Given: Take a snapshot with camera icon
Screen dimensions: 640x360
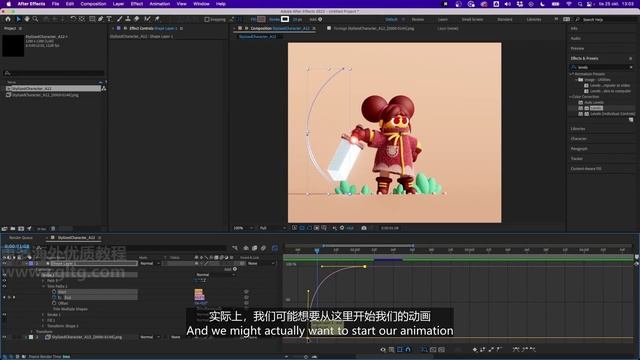Looking at the screenshot, I should pyautogui.click(x=364, y=228).
